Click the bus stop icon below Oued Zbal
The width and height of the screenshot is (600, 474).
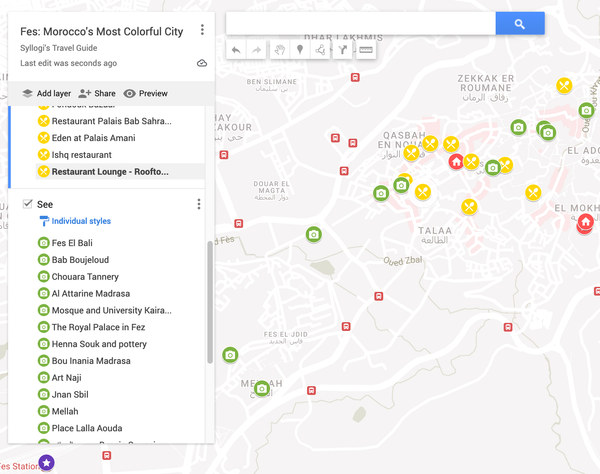(378, 296)
